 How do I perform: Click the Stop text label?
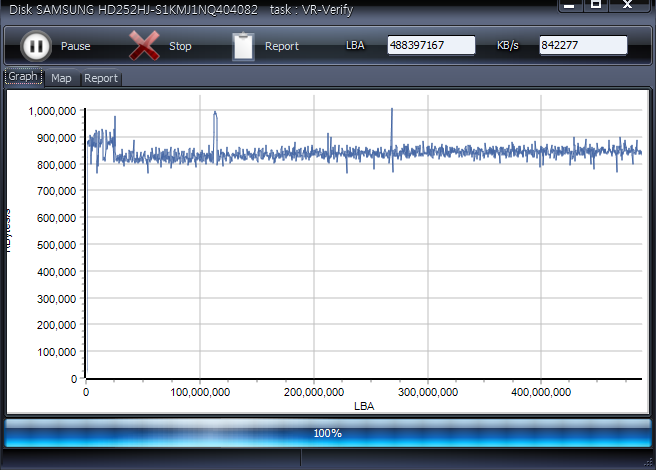(x=180, y=46)
